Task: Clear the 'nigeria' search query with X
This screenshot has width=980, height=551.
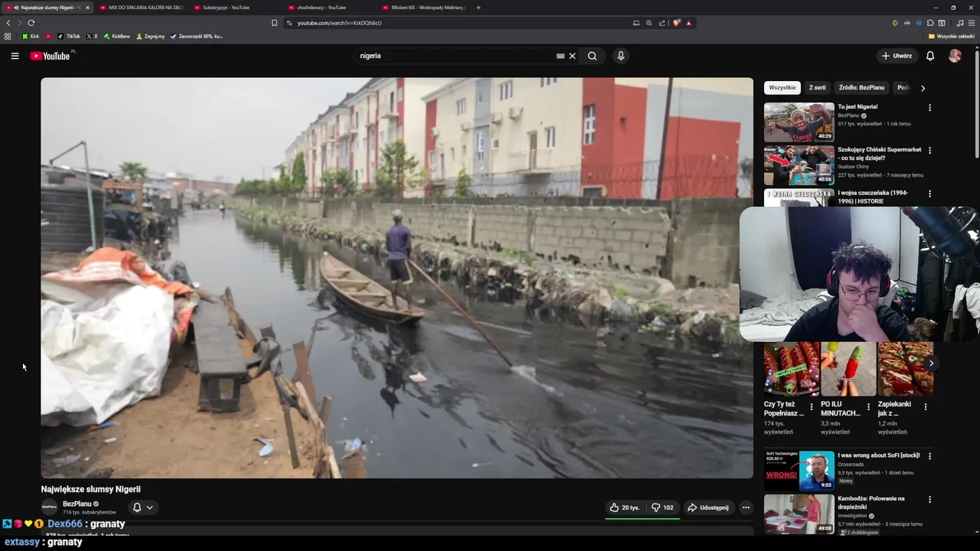Action: click(x=572, y=56)
